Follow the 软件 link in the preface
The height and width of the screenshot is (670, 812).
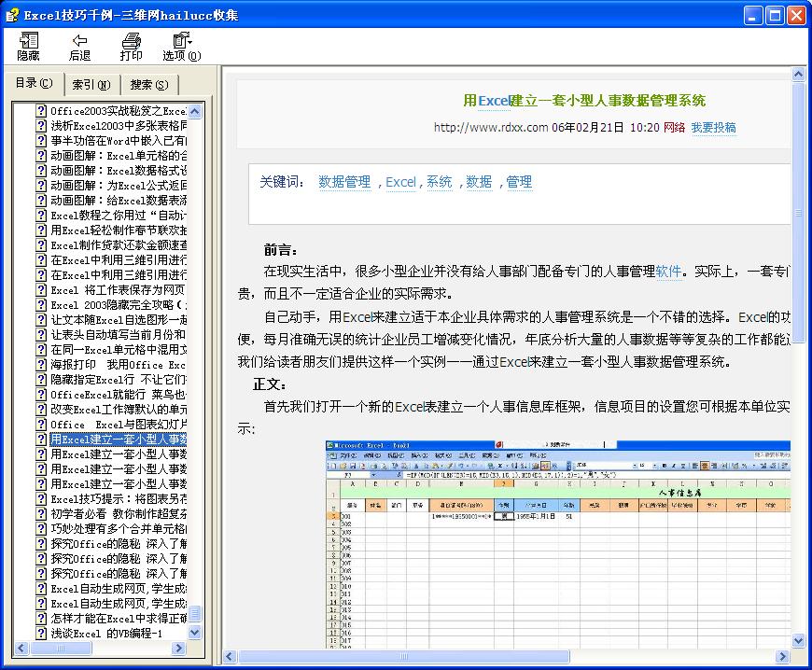(668, 272)
